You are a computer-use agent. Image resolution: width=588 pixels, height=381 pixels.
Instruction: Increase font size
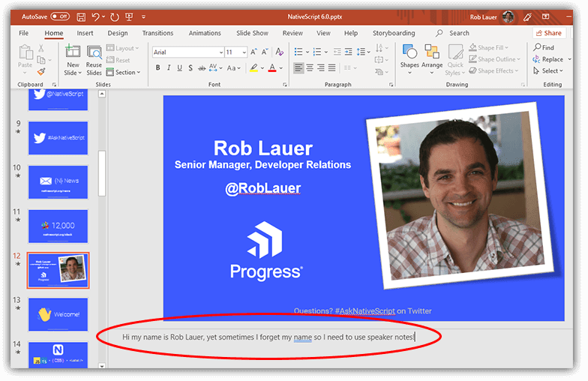pyautogui.click(x=253, y=52)
